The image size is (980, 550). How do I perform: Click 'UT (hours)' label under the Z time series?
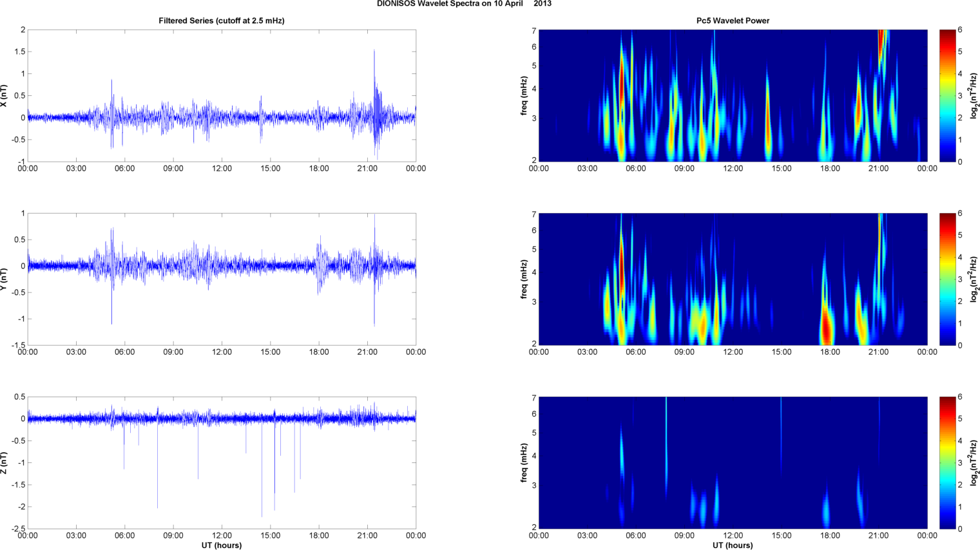(222, 545)
